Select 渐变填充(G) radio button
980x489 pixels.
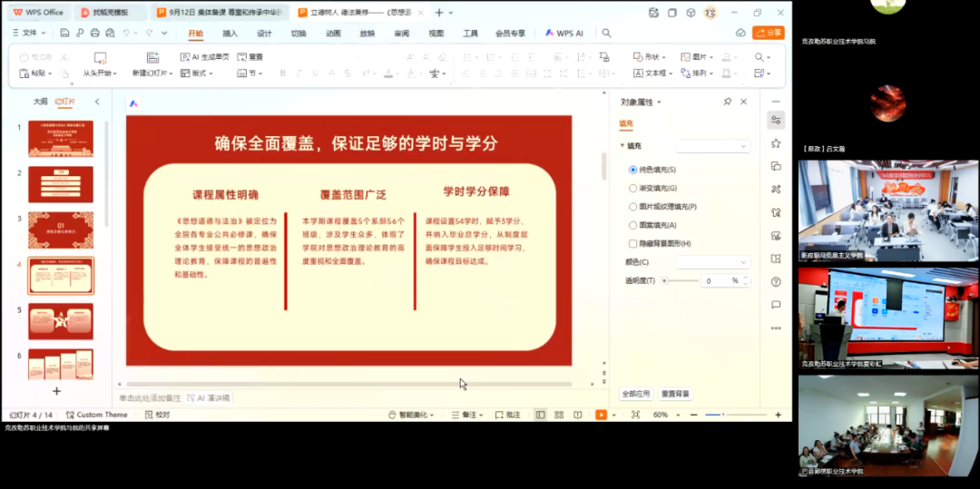click(633, 189)
